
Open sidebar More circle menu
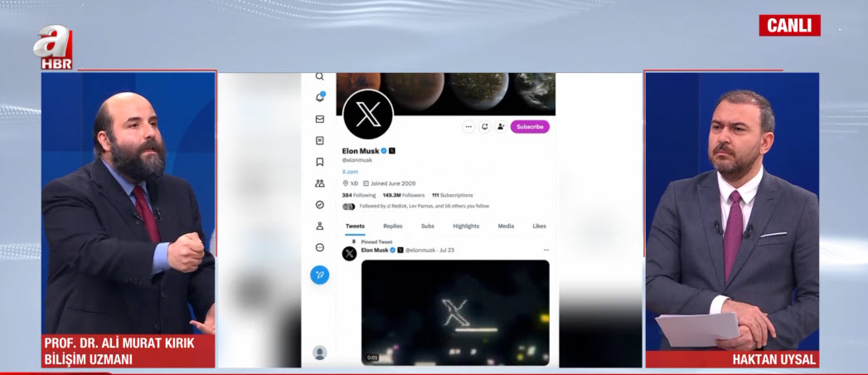point(320,247)
